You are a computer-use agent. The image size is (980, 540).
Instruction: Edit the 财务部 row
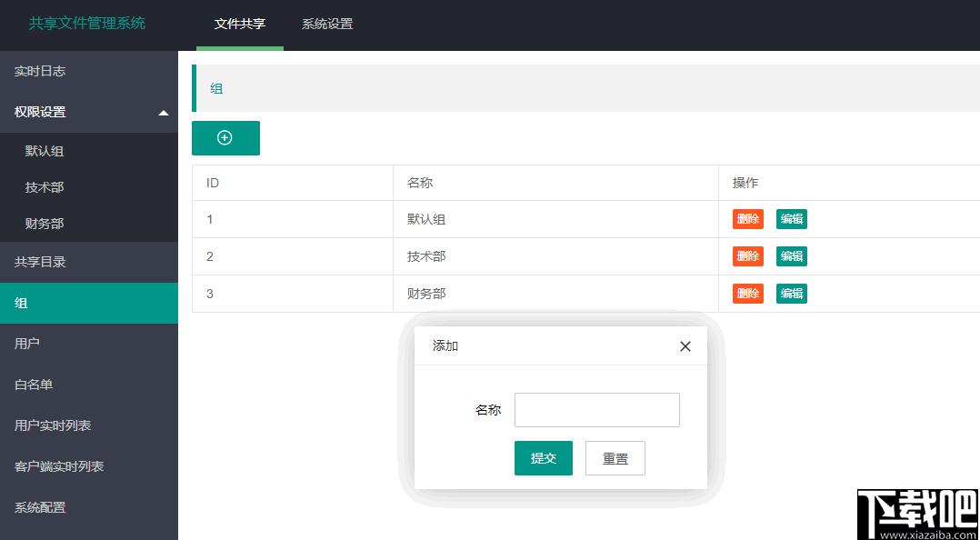[792, 294]
